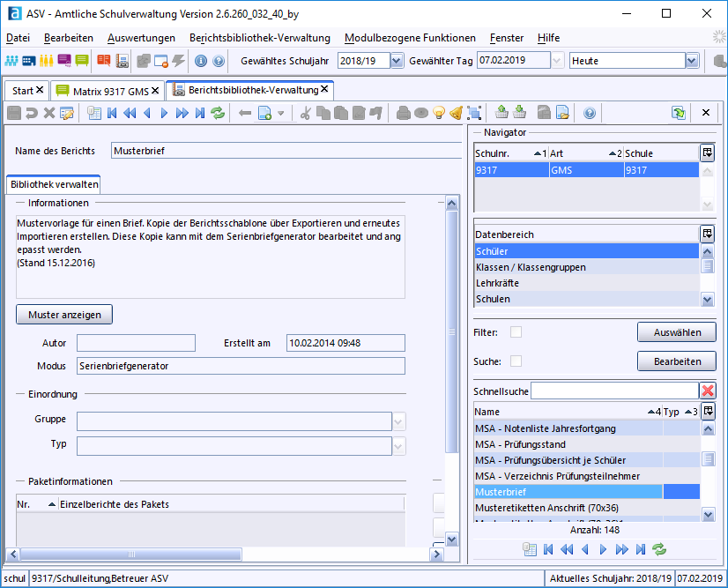This screenshot has height=588, width=728.
Task: Refresh data using green arrows in report toolbar
Action: coord(218,113)
